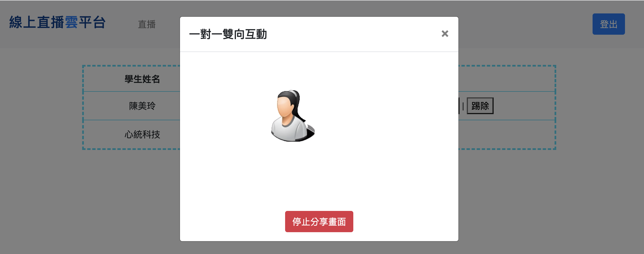The height and width of the screenshot is (254, 644).
Task: Select the 學生姓名 column header
Action: [x=142, y=79]
